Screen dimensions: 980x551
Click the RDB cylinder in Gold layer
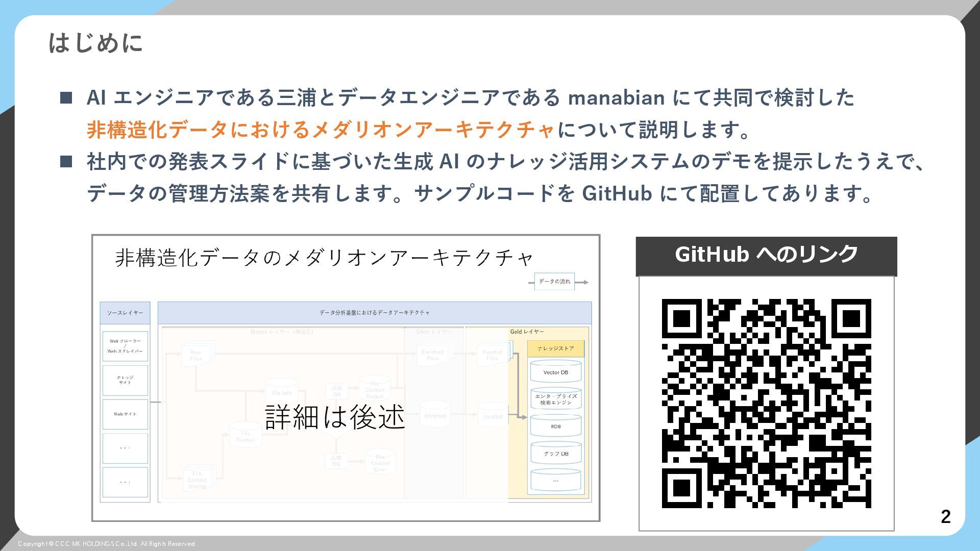click(x=556, y=426)
